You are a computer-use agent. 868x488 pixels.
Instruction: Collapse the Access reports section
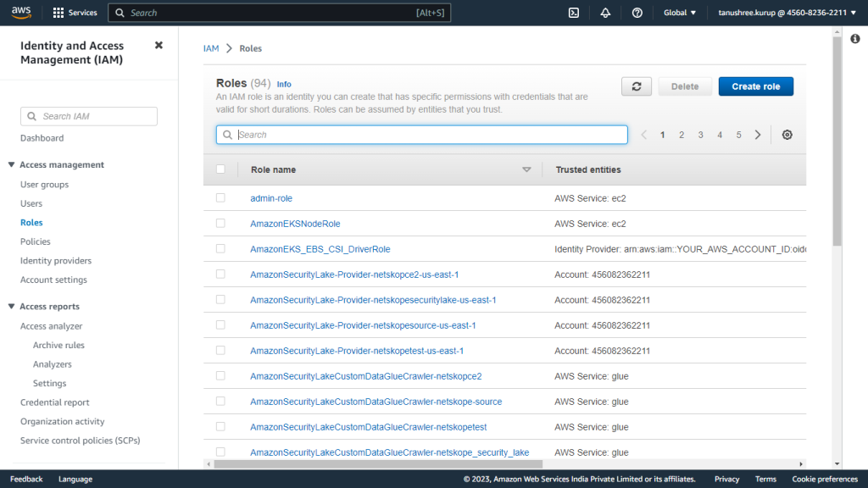11,307
